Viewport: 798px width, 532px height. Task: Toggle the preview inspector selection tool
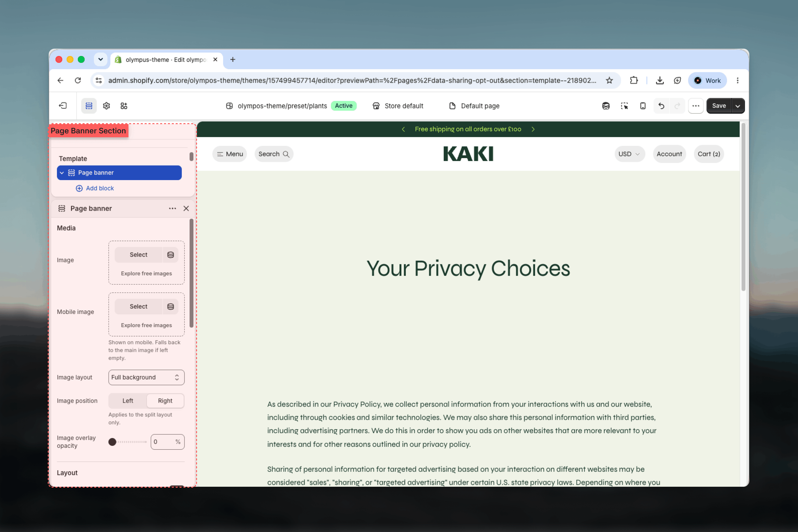624,106
